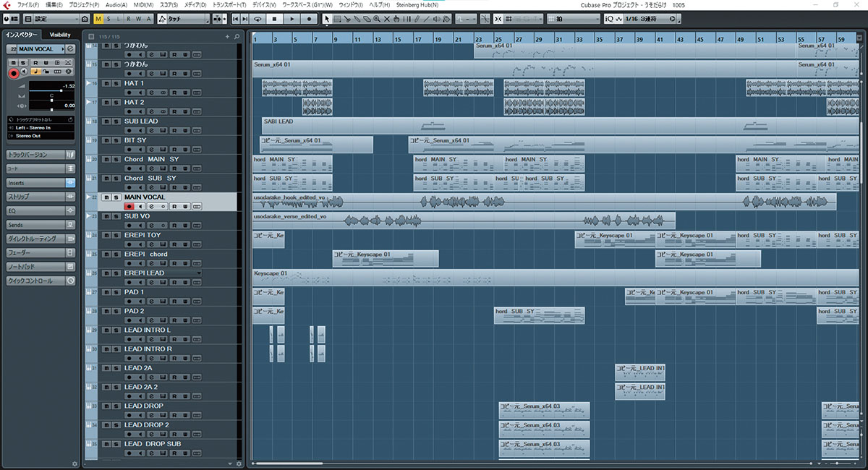Screen dimensions: 868x470
Task: Expand the EQ inspector section
Action: click(41, 210)
